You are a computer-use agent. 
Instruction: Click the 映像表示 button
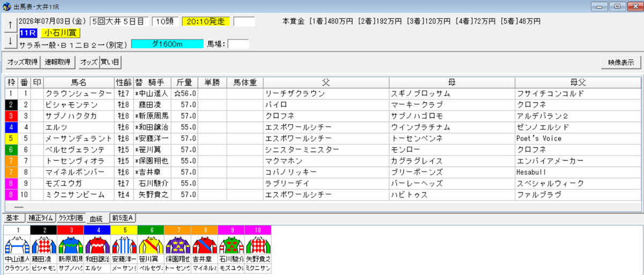tap(621, 62)
